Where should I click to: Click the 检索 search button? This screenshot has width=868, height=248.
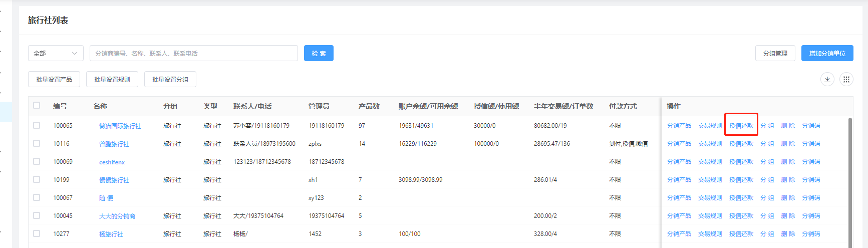[319, 53]
